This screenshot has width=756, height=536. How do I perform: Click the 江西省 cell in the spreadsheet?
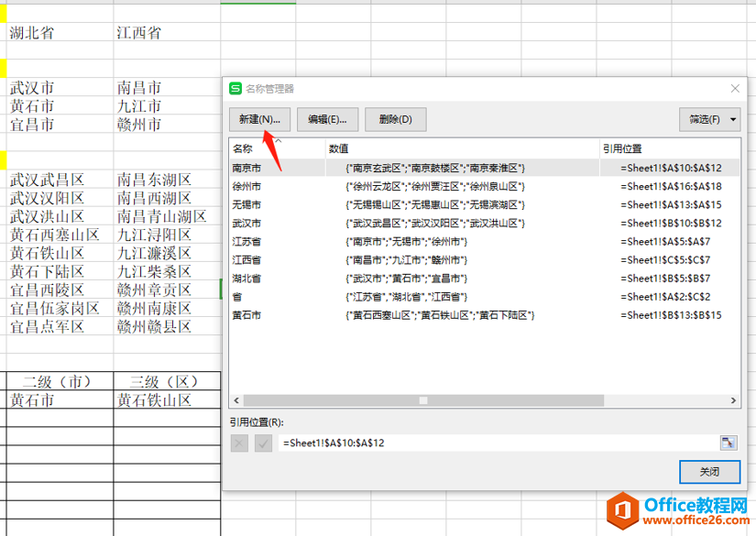click(x=167, y=32)
